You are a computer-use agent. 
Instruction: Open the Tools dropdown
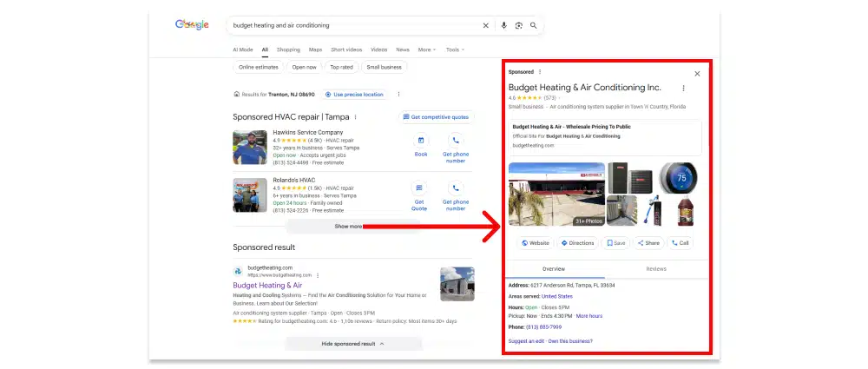pyautogui.click(x=455, y=49)
